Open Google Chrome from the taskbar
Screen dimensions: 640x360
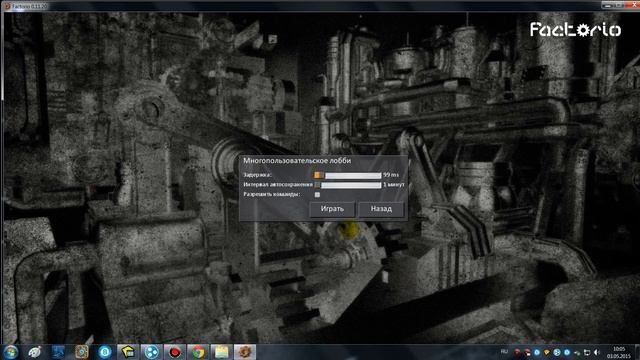click(198, 352)
